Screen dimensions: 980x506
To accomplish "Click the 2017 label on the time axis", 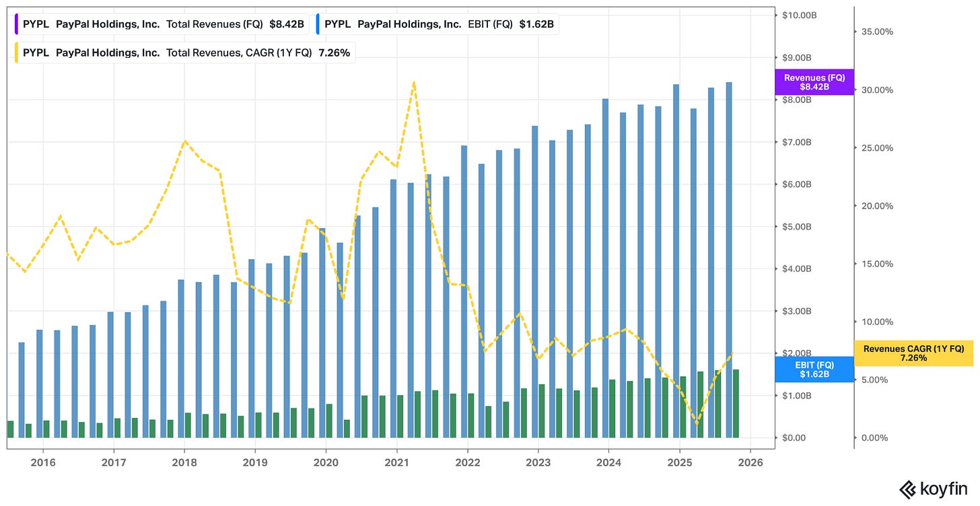I will tap(113, 462).
